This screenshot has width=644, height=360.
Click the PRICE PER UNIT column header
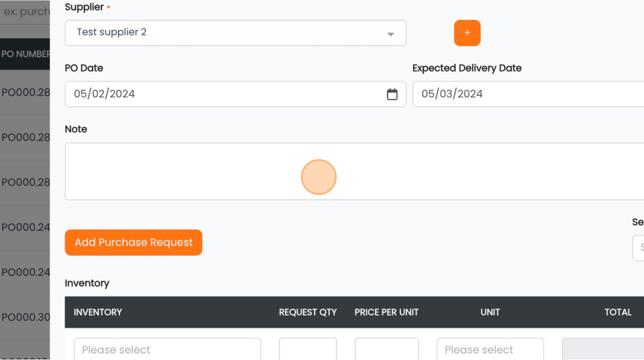pos(387,312)
